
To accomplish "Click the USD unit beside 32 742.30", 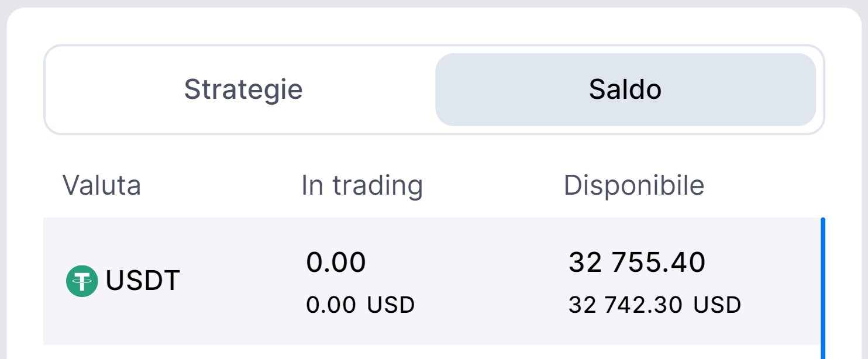I will (718, 305).
